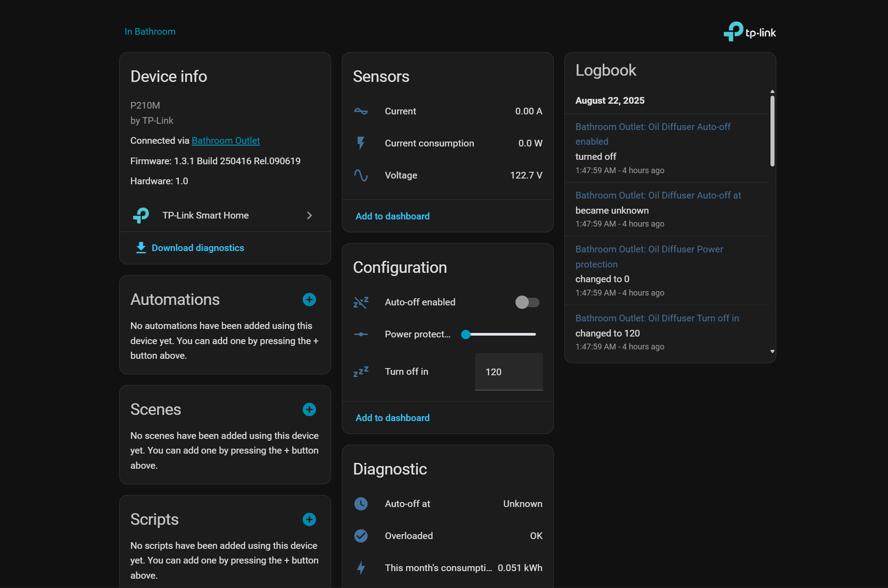Click the Current consumption lightning icon
Viewport: 888px width, 588px height.
point(361,143)
